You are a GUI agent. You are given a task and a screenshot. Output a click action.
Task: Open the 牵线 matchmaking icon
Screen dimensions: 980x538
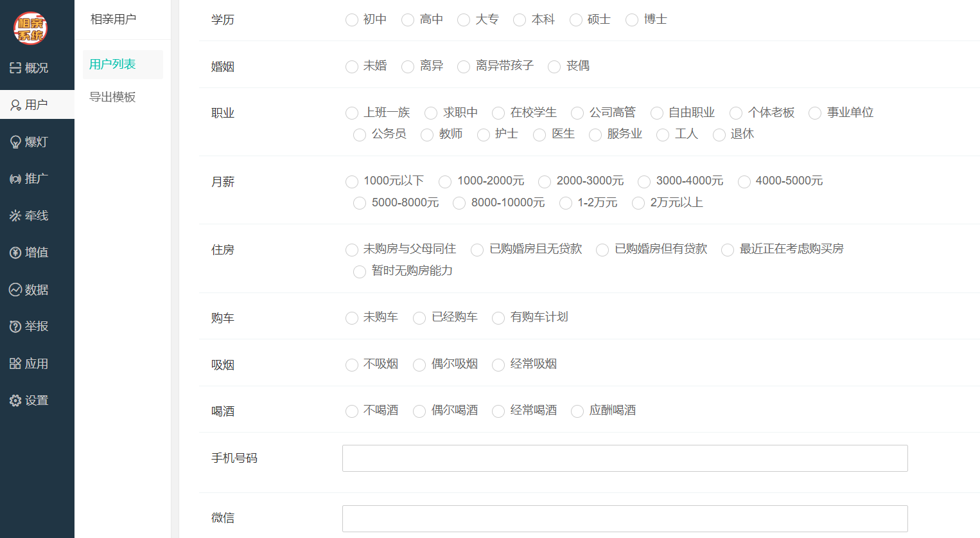click(15, 216)
